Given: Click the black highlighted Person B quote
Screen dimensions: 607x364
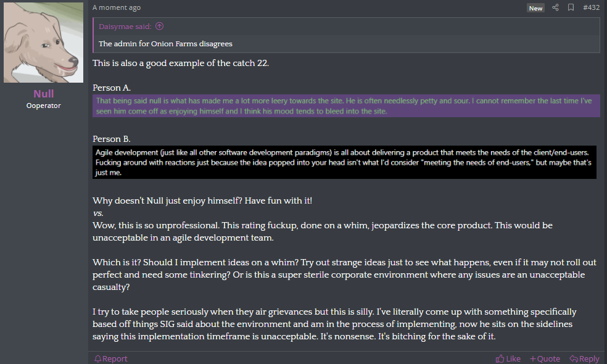Looking at the screenshot, I should (345, 162).
